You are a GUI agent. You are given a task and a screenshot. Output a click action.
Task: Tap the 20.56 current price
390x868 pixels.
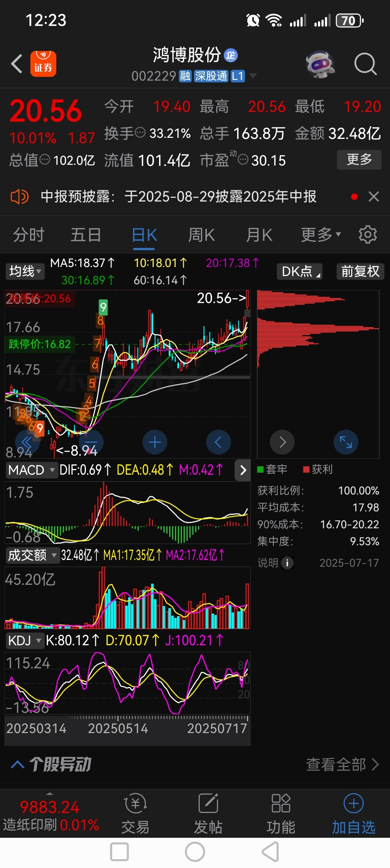tap(46, 111)
